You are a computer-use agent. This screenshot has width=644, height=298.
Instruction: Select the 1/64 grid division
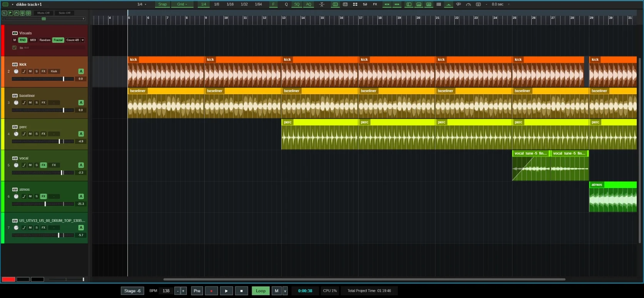pos(259,4)
